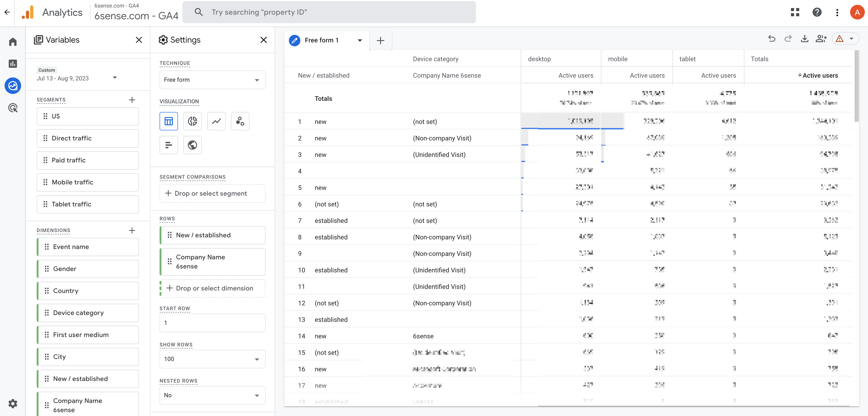Click the Google Analytics logo
868x416 pixels.
pos(28,12)
